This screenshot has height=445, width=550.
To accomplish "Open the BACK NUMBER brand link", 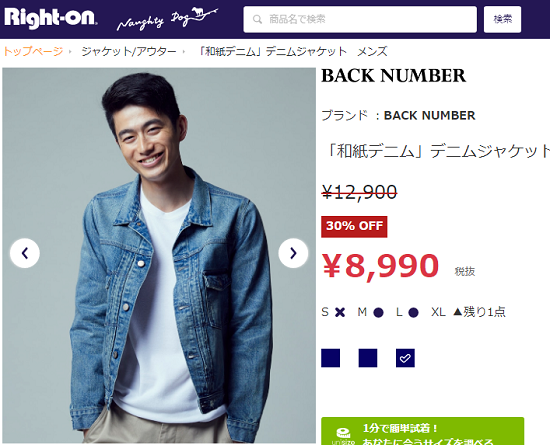I will coord(429,115).
